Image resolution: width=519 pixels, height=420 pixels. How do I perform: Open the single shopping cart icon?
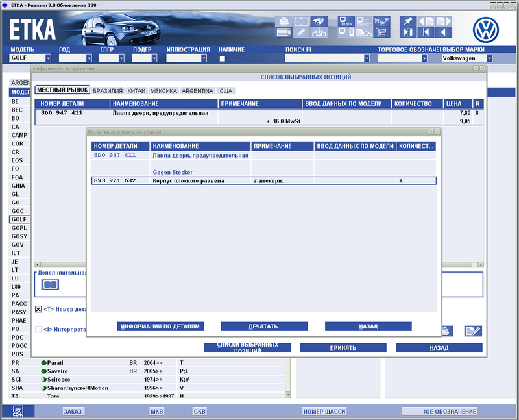(x=381, y=32)
